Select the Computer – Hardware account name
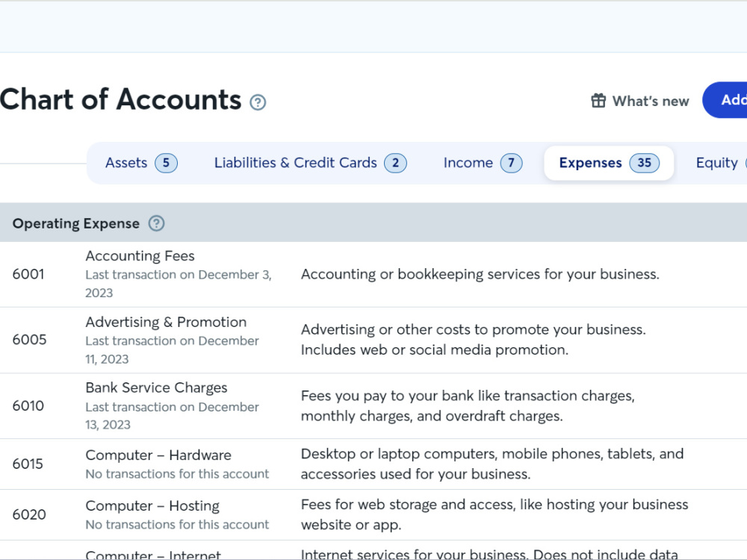 click(158, 455)
